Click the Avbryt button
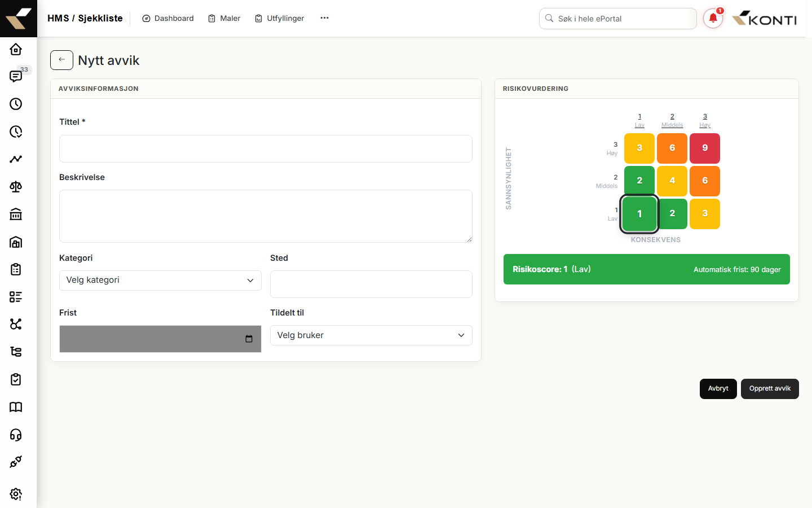812x508 pixels. 718,389
